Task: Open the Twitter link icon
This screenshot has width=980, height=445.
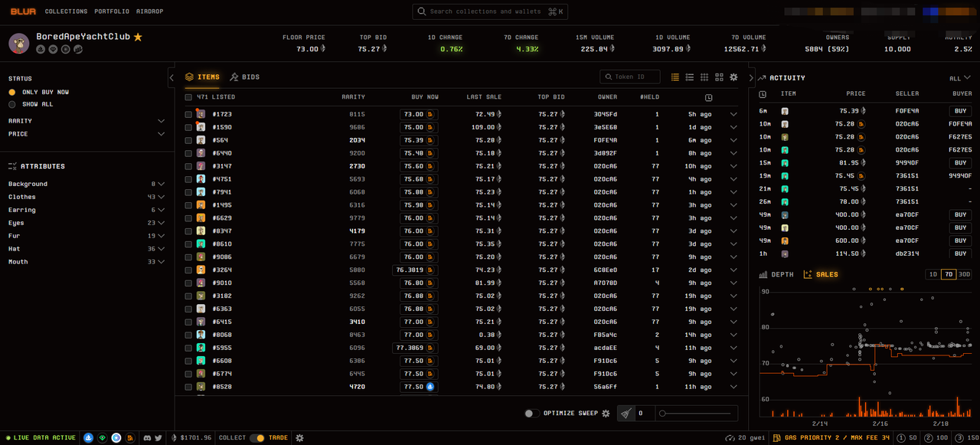Action: [158, 438]
